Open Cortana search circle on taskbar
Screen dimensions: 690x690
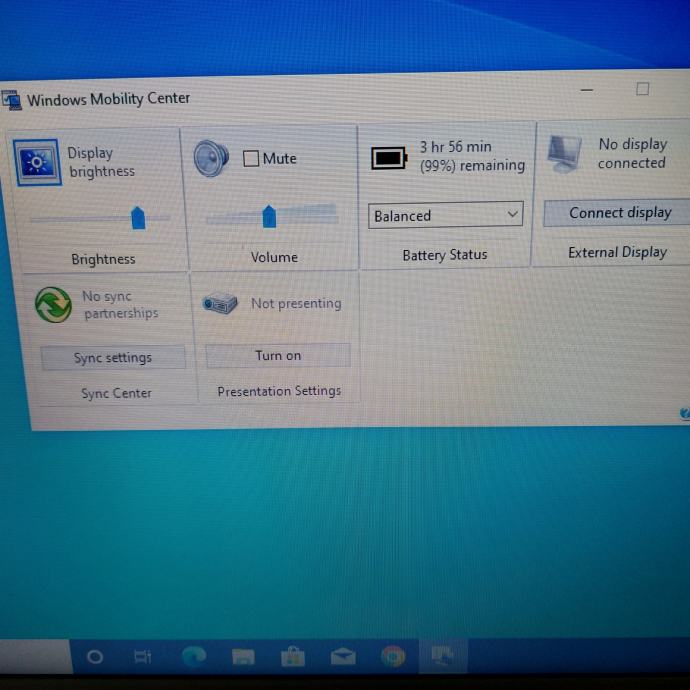tap(95, 657)
